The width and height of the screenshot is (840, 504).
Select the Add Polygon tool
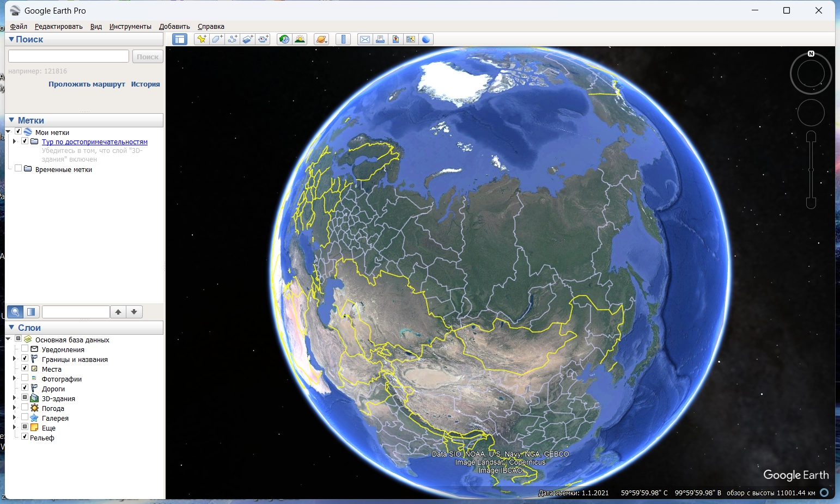click(x=217, y=39)
